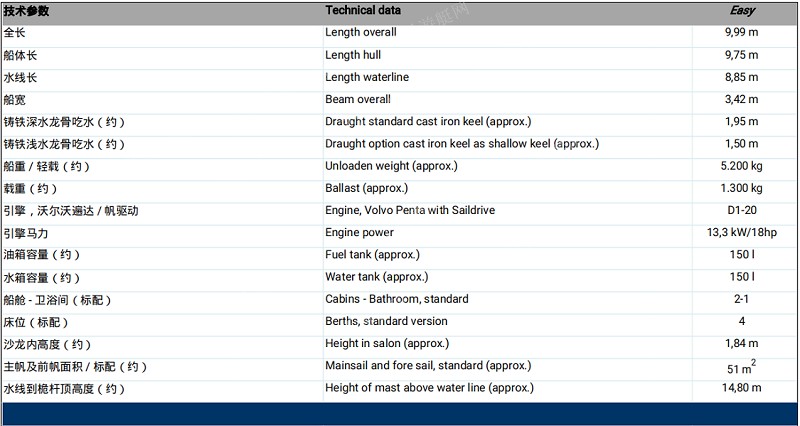This screenshot has height=426, width=800.
Task: Click the 1,95 m draught value
Action: (x=741, y=122)
